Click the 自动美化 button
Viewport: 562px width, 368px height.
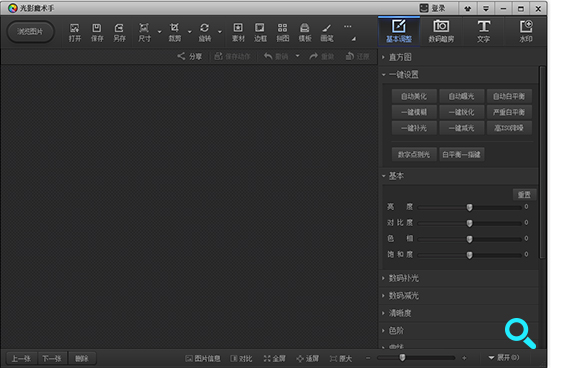coord(414,96)
